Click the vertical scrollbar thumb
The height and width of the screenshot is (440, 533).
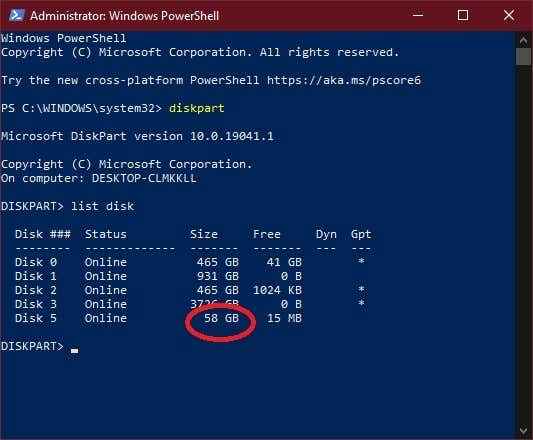tap(523, 56)
